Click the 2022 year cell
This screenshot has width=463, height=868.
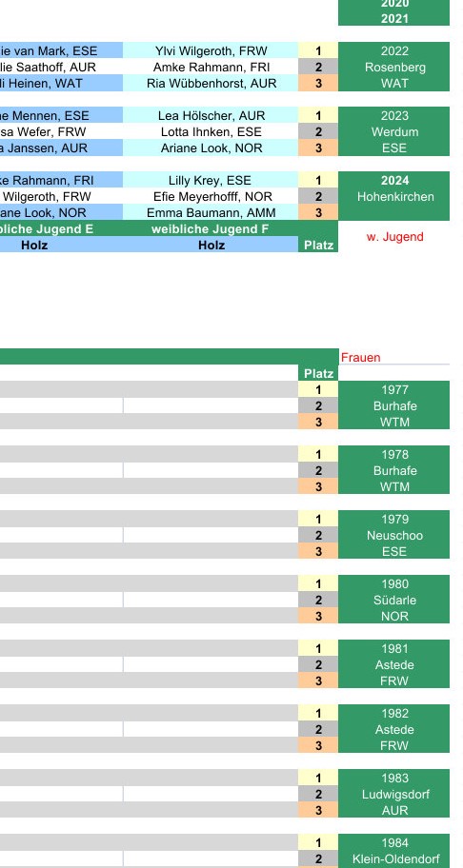click(394, 51)
